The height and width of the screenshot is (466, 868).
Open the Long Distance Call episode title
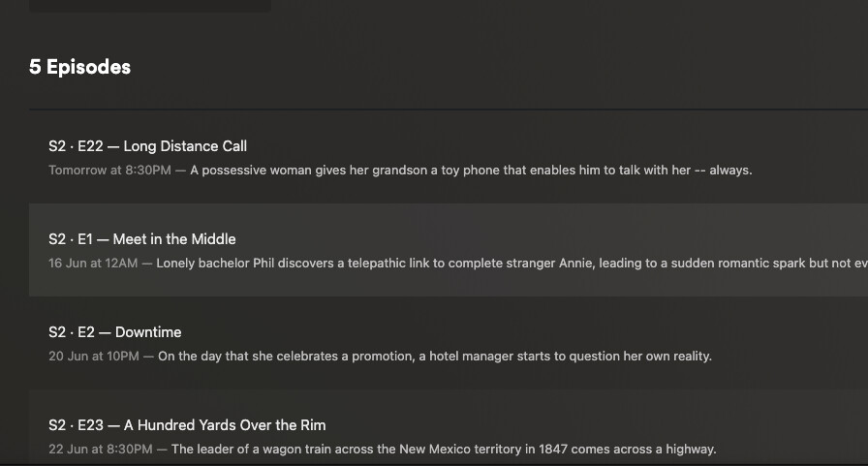185,146
